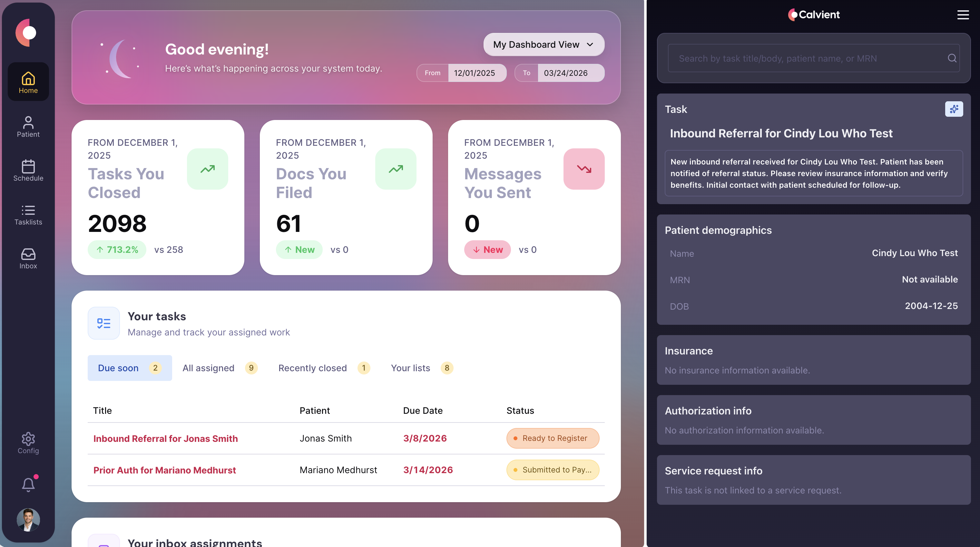Viewport: 980px width, 547px height.
Task: Switch to the All assigned tab
Action: click(x=208, y=368)
